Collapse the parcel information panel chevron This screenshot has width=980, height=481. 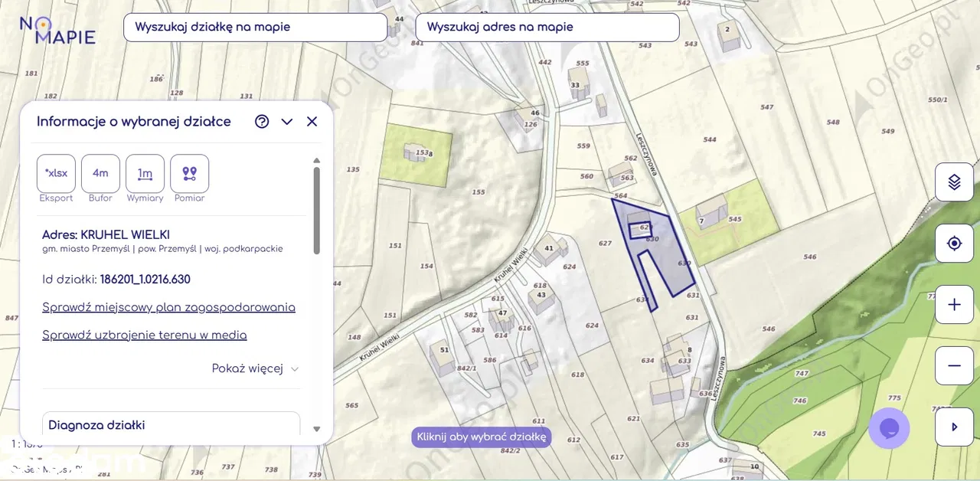pyautogui.click(x=287, y=122)
